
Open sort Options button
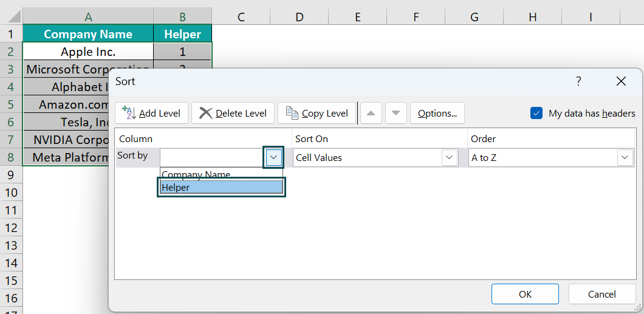coord(437,114)
